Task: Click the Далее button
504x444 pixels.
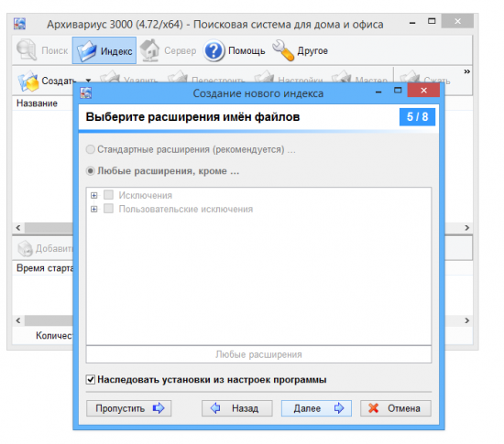Action: (x=316, y=408)
